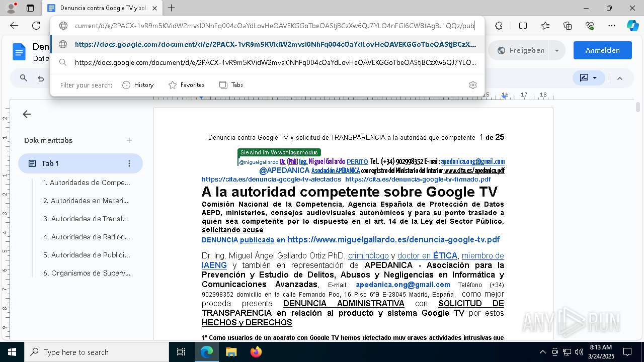This screenshot has width=644, height=362.
Task: Open the tab actions menu icon
Action: (30, 8)
